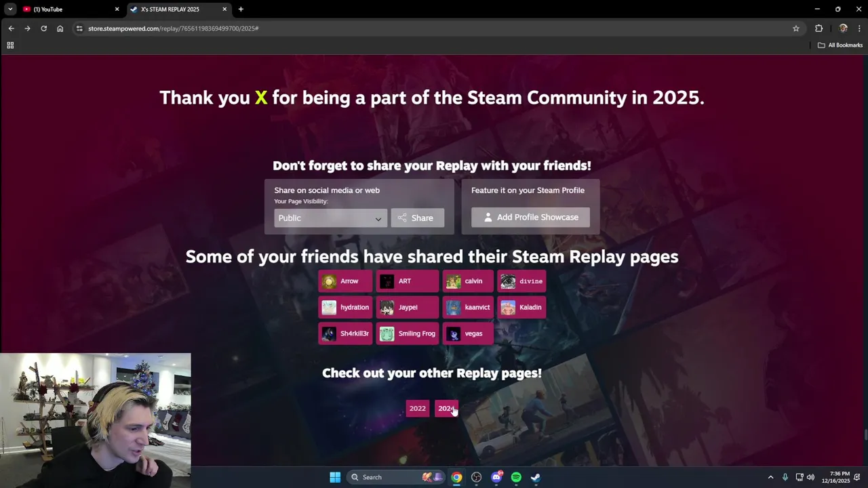
Task: Open the network tray icon
Action: click(800, 477)
